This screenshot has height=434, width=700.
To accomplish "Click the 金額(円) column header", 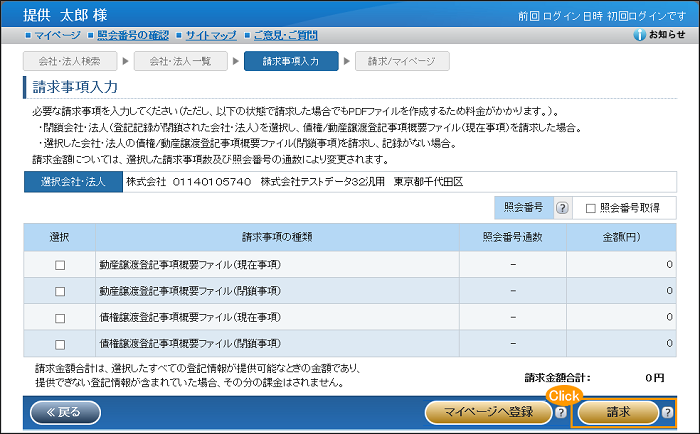I will 621,237.
